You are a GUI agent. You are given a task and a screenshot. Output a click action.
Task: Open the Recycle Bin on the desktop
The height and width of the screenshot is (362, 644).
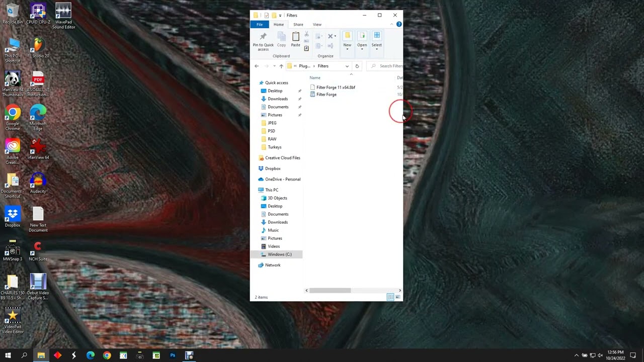pos(13,14)
